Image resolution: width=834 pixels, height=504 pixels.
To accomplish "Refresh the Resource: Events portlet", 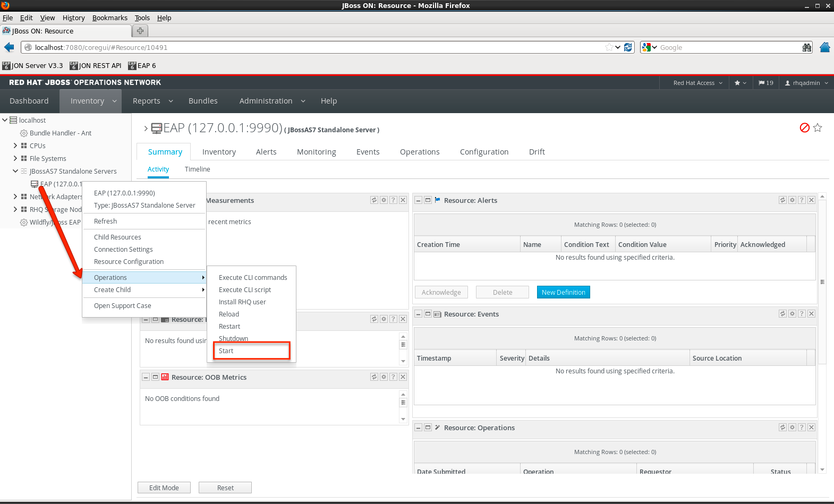I will (782, 314).
